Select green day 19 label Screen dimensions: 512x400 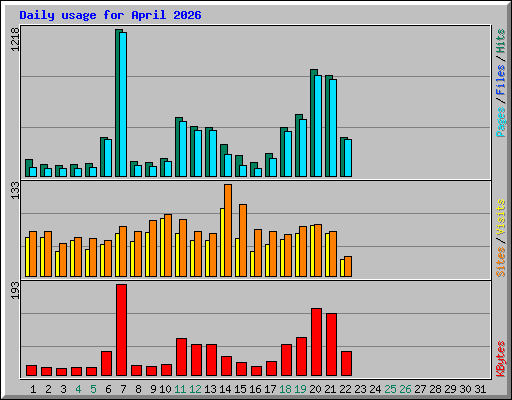[x=301, y=389]
